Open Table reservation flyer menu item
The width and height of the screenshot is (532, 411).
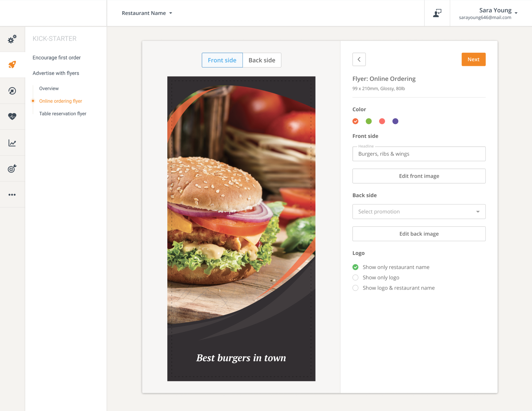coord(63,114)
